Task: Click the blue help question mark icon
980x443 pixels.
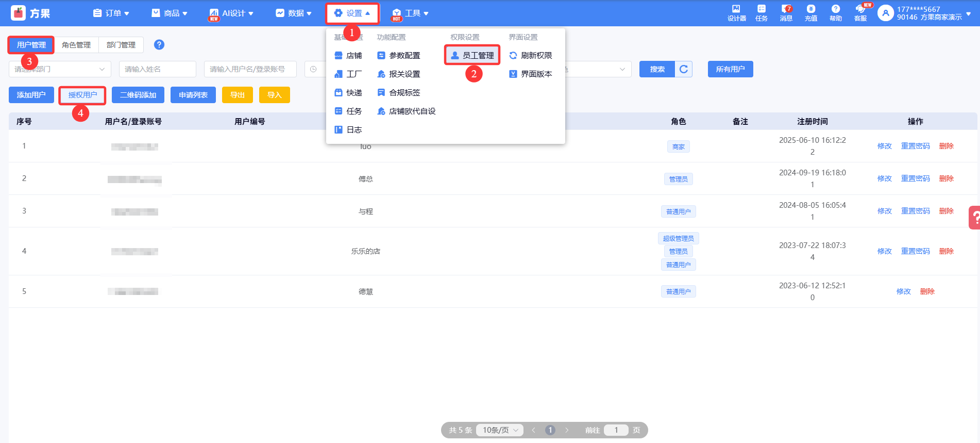Action: click(x=159, y=45)
